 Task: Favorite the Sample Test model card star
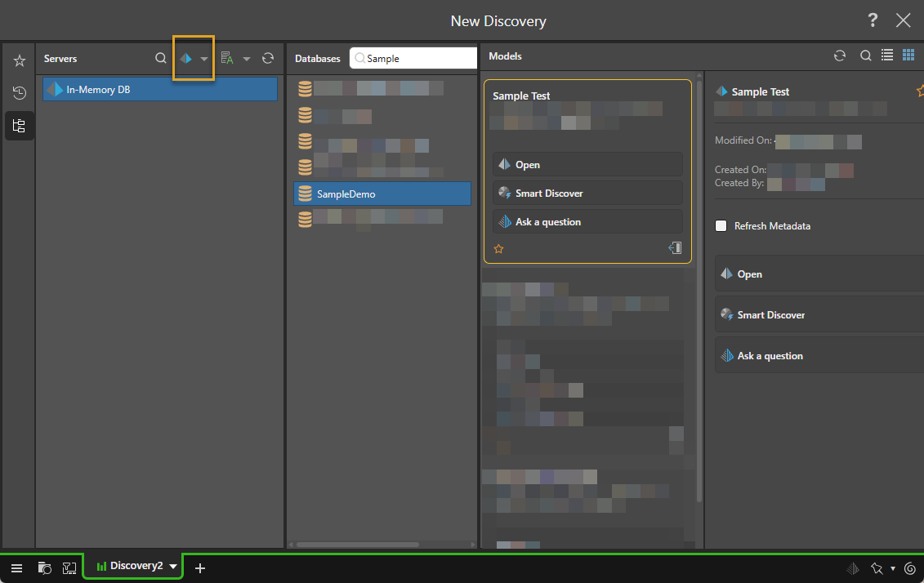click(x=499, y=249)
